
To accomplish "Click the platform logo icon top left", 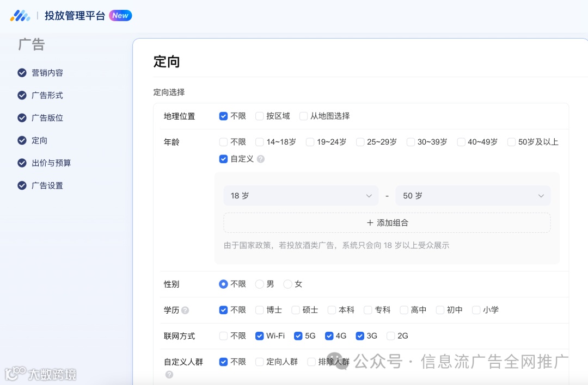I will coord(20,15).
